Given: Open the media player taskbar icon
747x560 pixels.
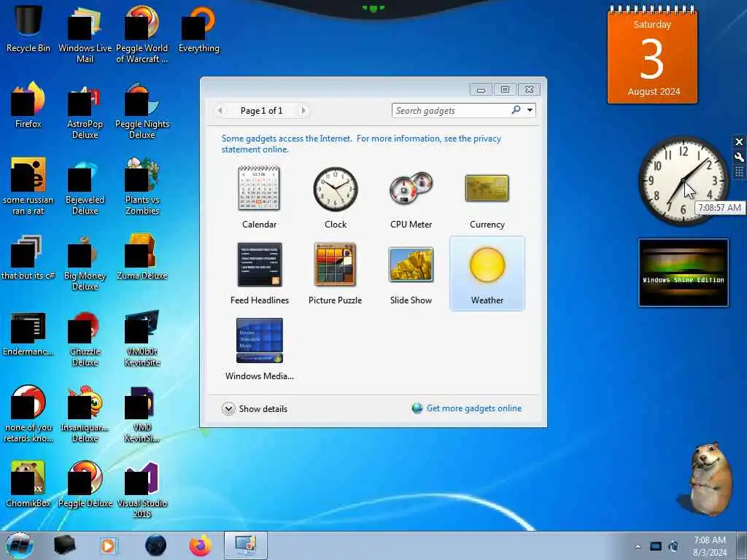Looking at the screenshot, I should coord(108,545).
